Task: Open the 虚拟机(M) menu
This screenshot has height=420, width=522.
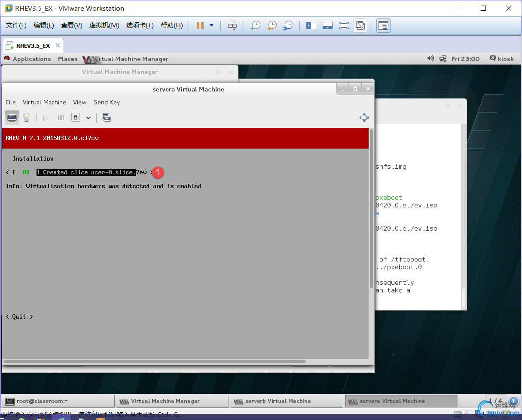Action: pyautogui.click(x=104, y=25)
